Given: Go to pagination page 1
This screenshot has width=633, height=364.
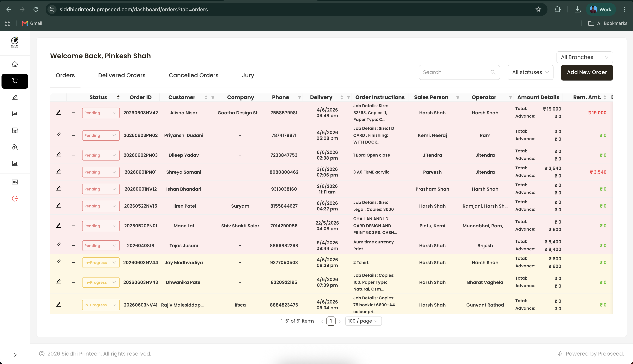Looking at the screenshot, I should (x=331, y=321).
